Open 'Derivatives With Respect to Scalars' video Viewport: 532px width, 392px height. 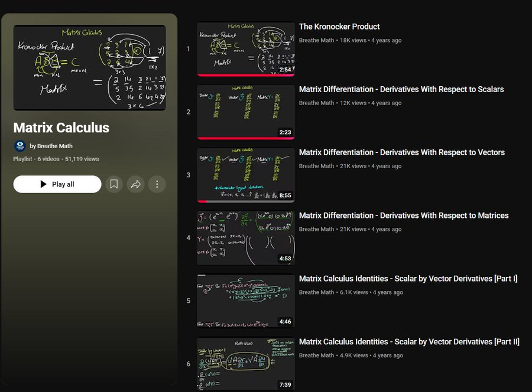pos(401,89)
